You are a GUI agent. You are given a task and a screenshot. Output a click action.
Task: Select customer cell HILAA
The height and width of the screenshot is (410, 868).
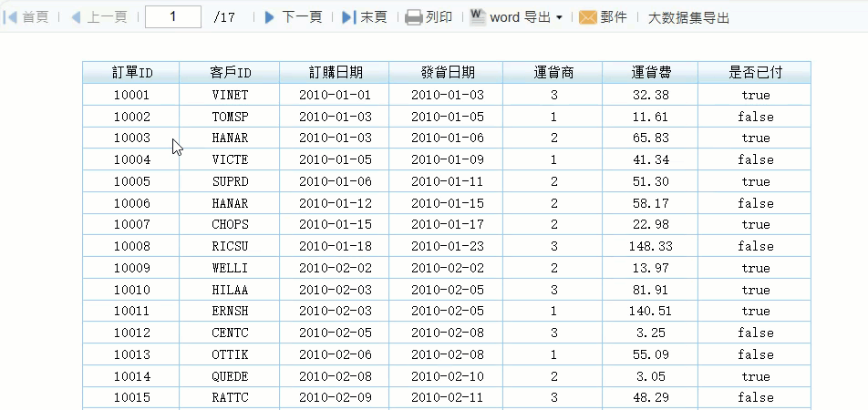click(230, 290)
